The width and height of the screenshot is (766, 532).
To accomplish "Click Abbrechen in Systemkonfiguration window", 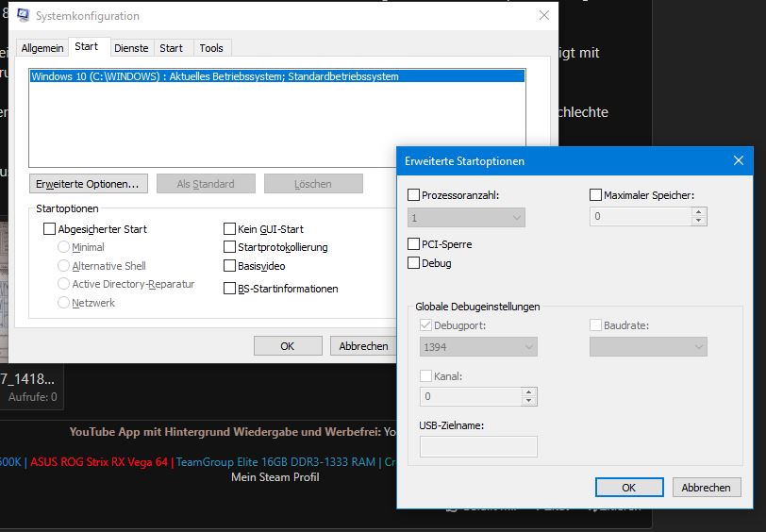I will click(363, 346).
